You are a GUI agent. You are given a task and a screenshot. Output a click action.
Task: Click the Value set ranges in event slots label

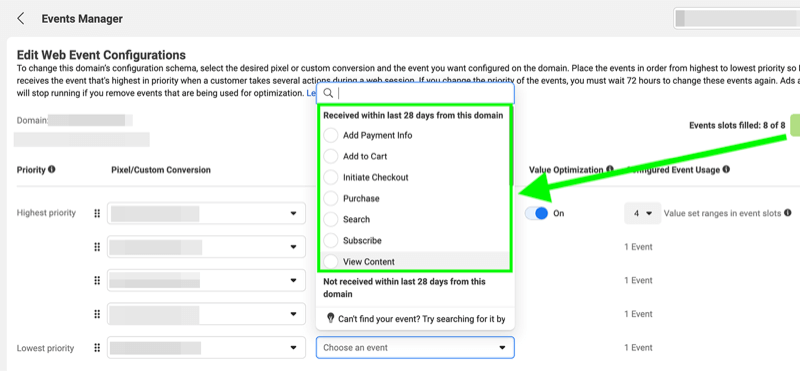722,213
